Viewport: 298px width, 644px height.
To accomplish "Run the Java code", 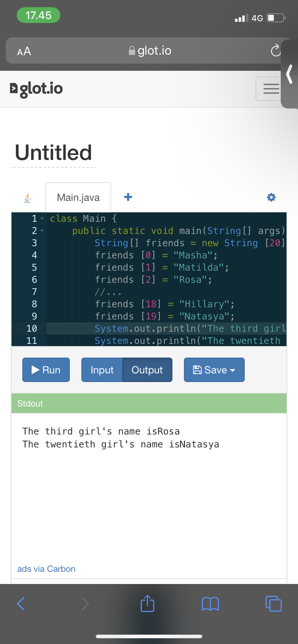I will coord(46,370).
